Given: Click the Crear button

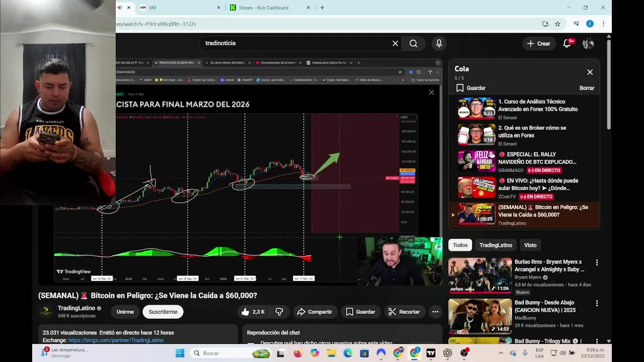Looking at the screenshot, I should click(x=539, y=43).
